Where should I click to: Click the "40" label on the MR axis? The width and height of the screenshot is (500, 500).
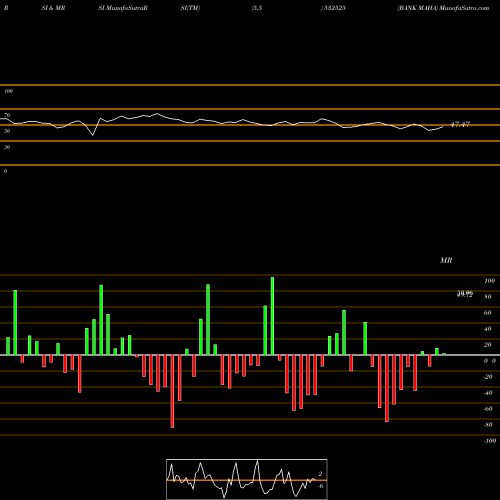tap(488, 329)
